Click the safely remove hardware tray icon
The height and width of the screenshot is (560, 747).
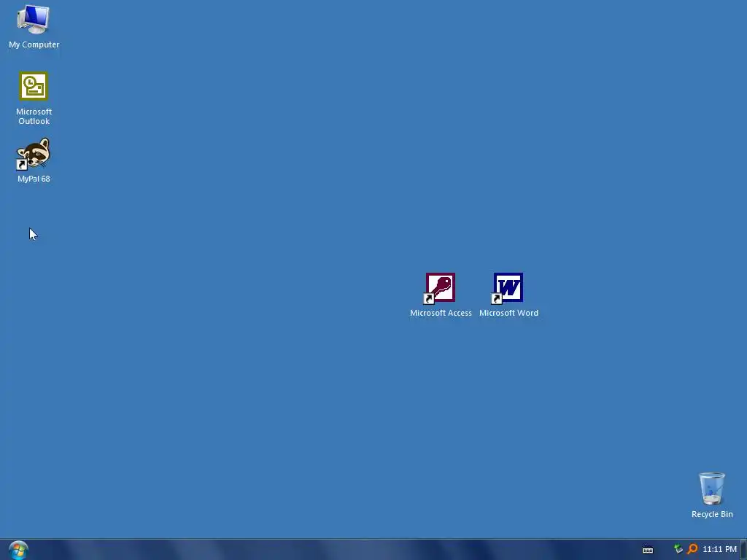point(678,549)
